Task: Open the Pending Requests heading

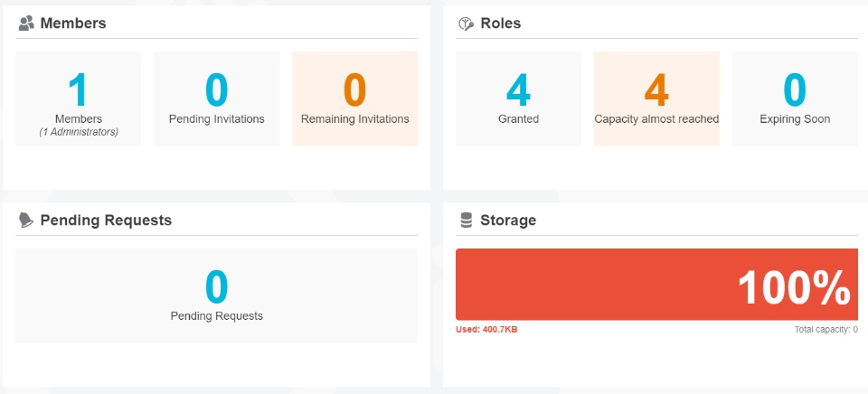Action: pyautogui.click(x=106, y=220)
